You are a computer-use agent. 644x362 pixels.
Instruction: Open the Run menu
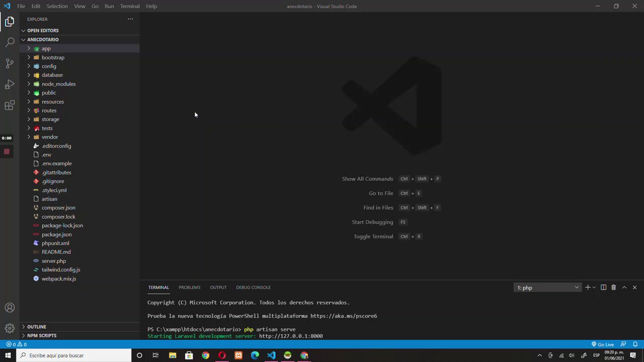coord(109,6)
